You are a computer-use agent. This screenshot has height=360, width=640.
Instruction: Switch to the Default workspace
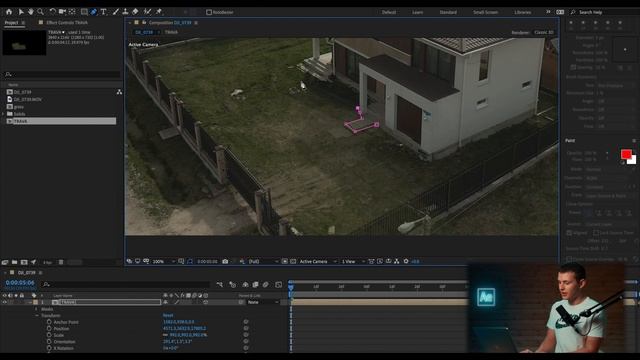point(389,12)
